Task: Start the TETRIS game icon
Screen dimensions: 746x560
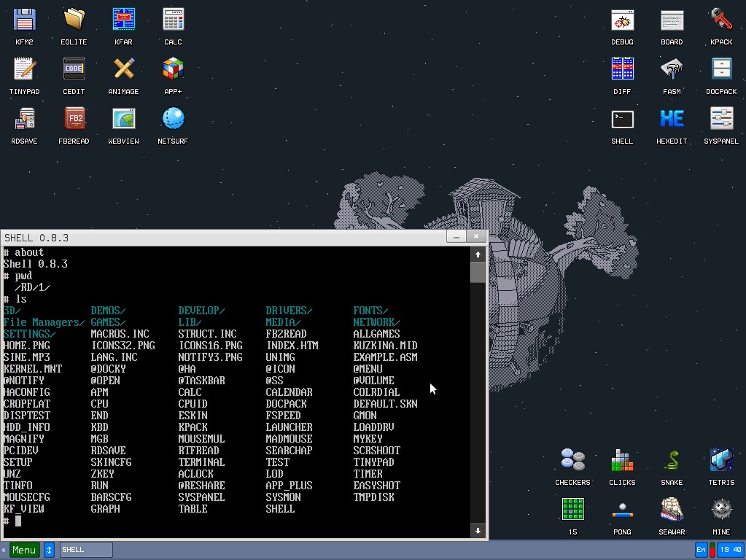Action: [x=721, y=461]
